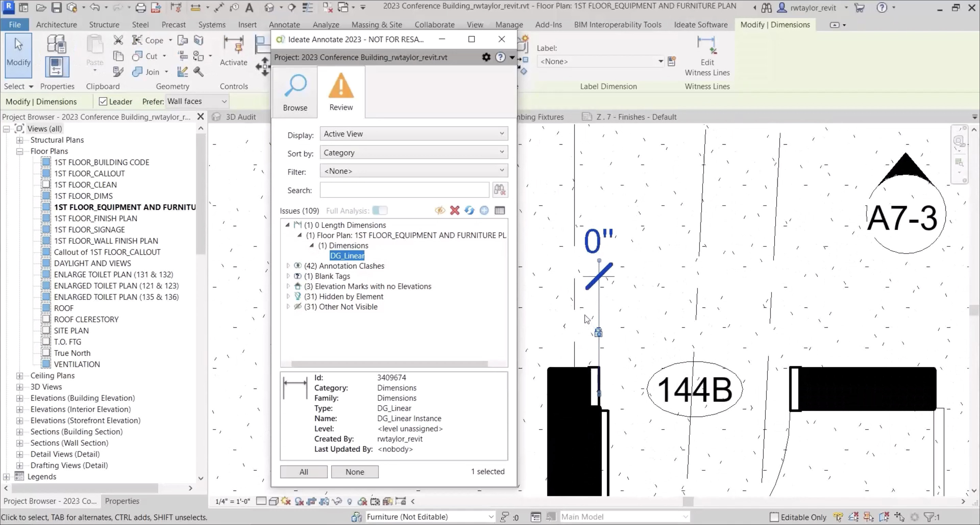Click the Export PDF icon
This screenshot has width=980, height=525.
point(156,7)
